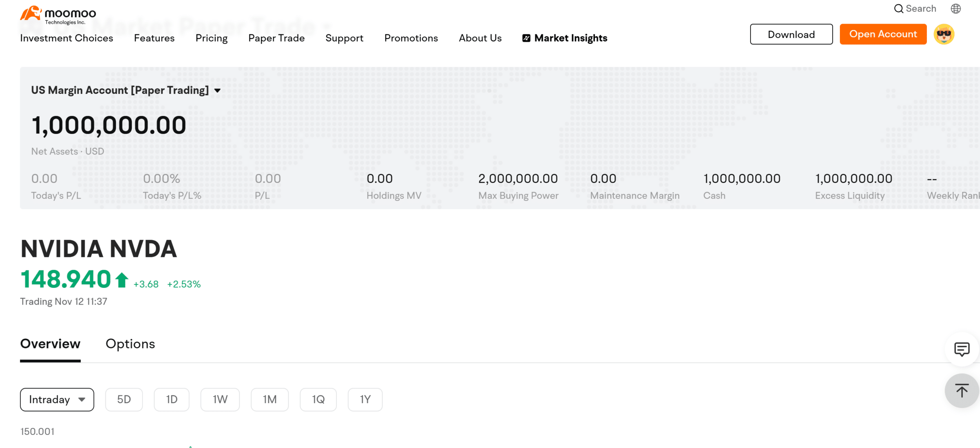Go to the Pricing page

(212, 38)
